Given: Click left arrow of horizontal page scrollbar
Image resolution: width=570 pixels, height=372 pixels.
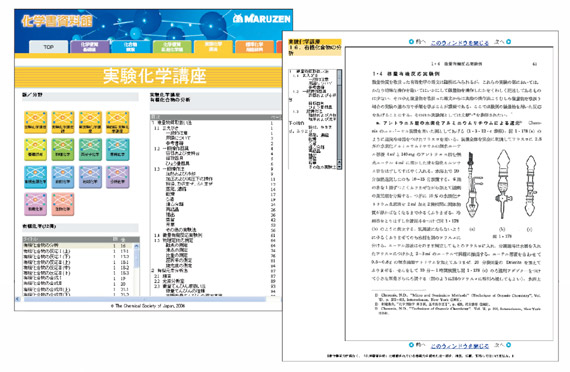Looking at the screenshot, I should (18, 299).
